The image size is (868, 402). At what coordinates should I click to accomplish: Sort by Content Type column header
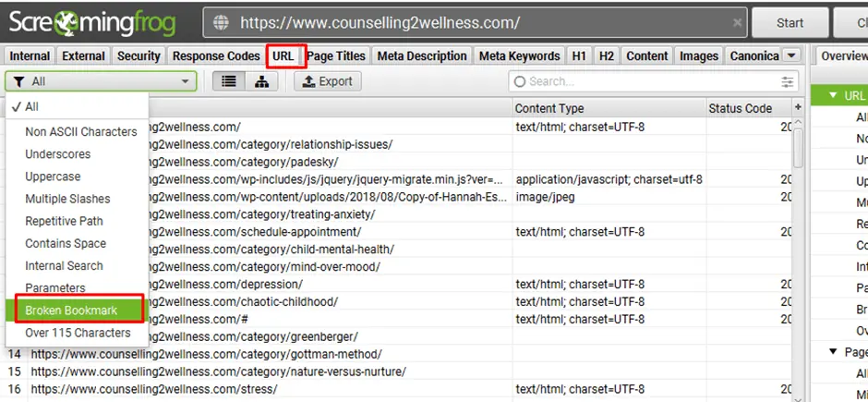click(x=609, y=108)
